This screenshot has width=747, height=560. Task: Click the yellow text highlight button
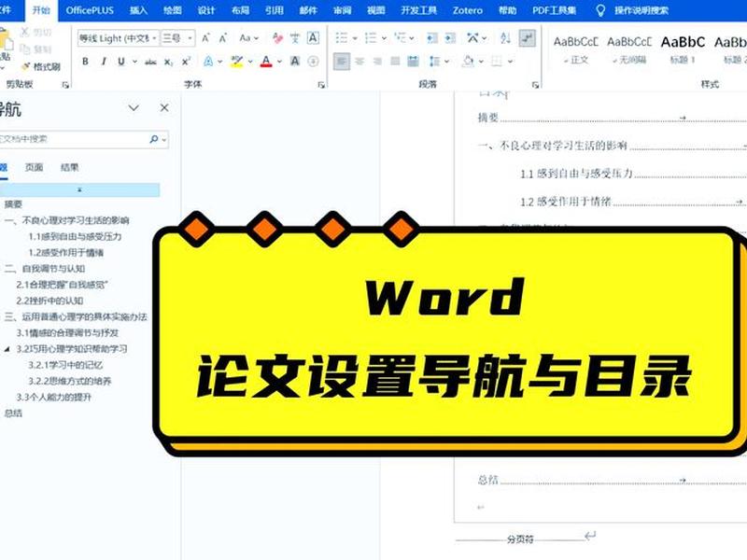(x=237, y=62)
